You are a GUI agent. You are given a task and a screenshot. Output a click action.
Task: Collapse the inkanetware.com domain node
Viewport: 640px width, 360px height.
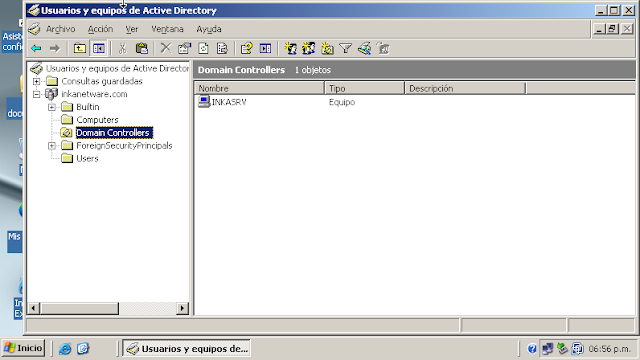tap(36, 94)
